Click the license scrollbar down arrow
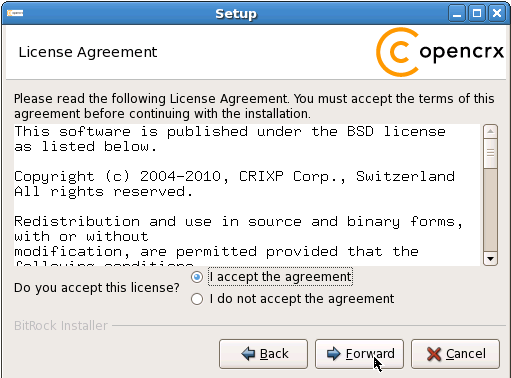Screen dimensions: 511x378 [x=490, y=259]
